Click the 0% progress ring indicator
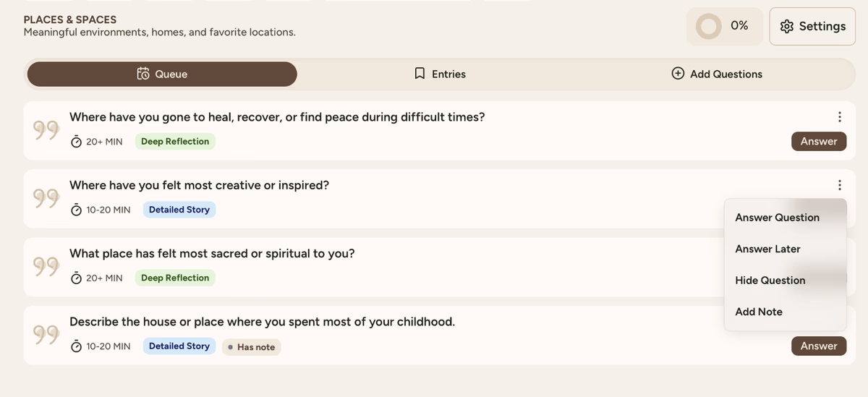The width and height of the screenshot is (868, 397). pos(709,27)
